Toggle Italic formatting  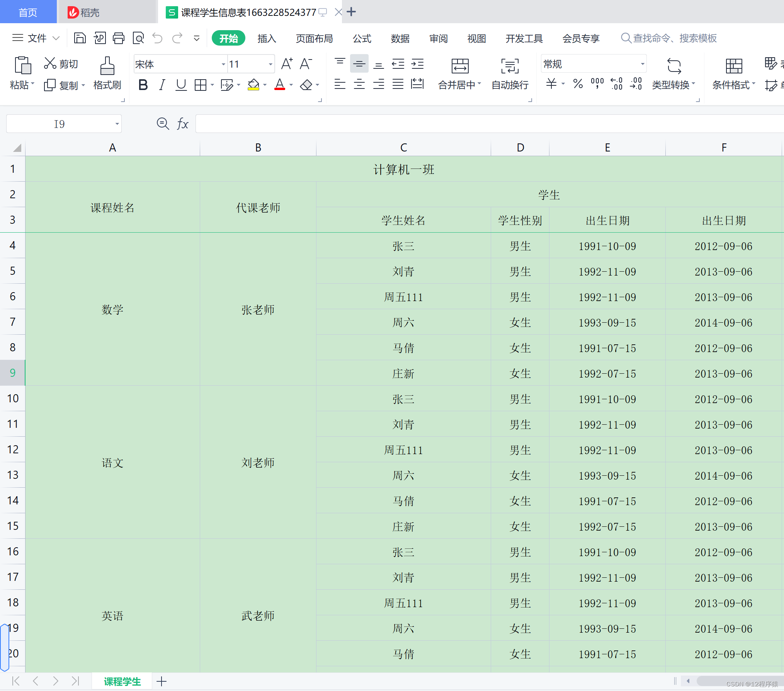tap(162, 85)
